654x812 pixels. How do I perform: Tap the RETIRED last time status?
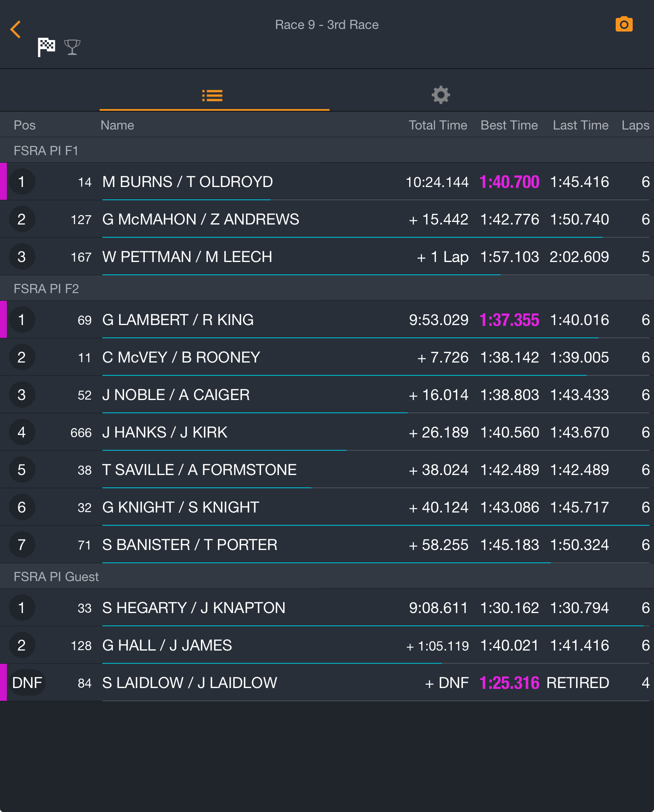[577, 683]
